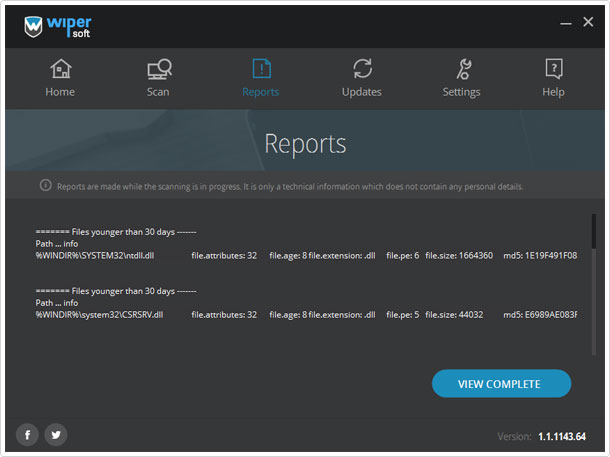610x457 pixels.
Task: Select the Reports document icon
Action: point(261,69)
